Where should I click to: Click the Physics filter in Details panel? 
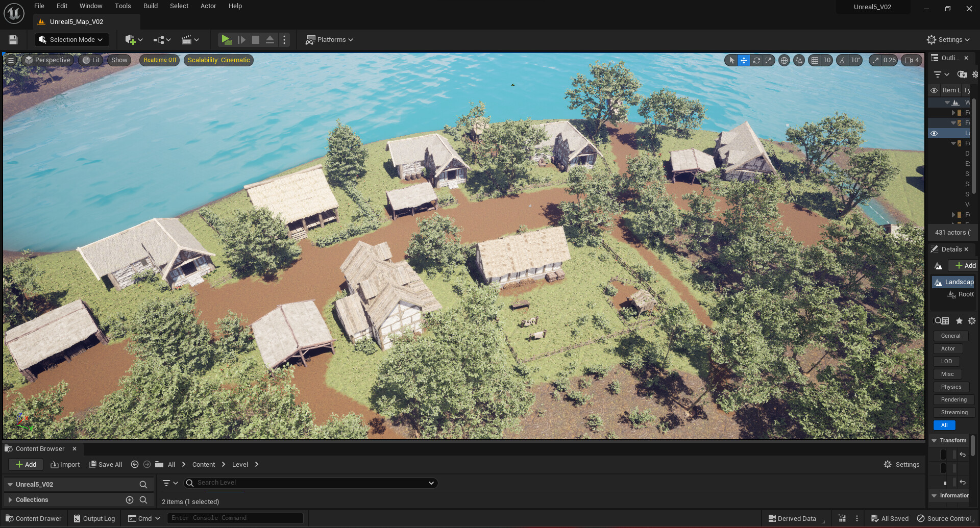click(x=950, y=387)
